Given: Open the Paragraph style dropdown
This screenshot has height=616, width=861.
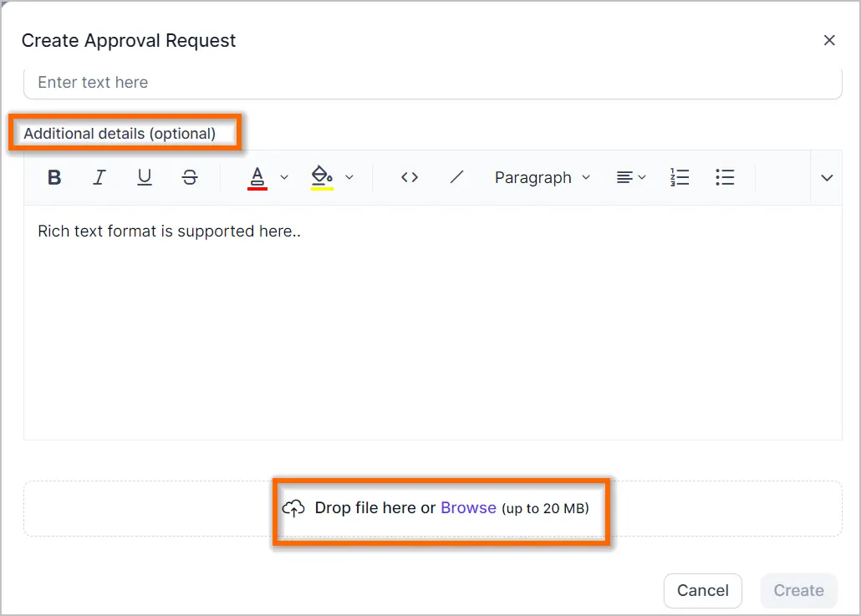Looking at the screenshot, I should tap(542, 177).
